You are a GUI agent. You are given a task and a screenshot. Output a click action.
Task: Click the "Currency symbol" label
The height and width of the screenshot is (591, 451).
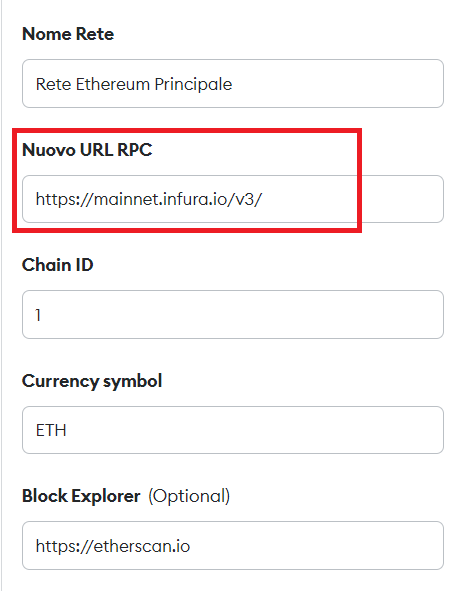92,381
